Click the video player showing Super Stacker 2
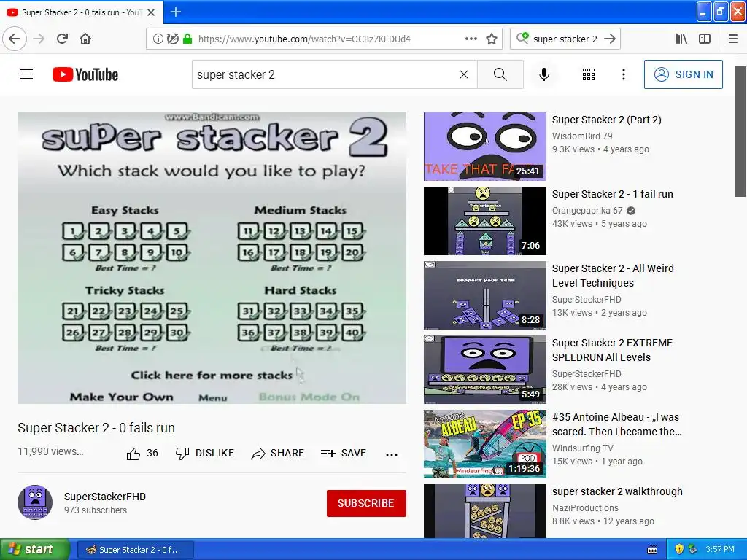This screenshot has height=560, width=747. (212, 257)
